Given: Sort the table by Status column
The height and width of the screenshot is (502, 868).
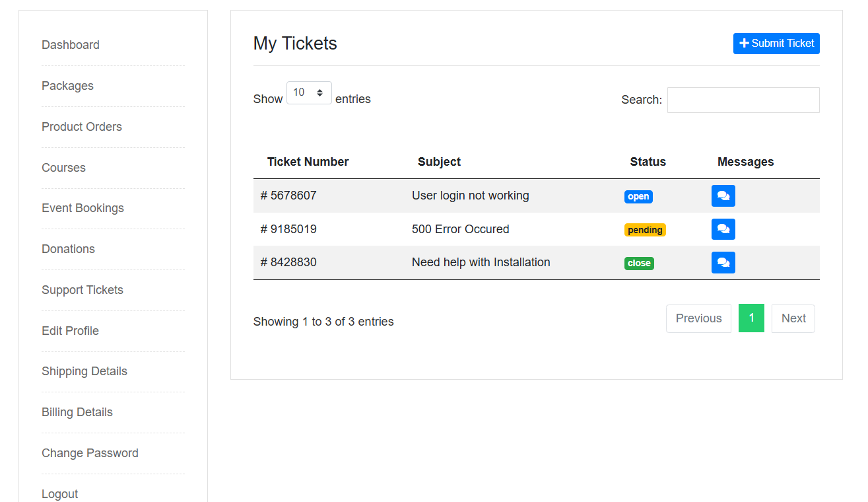Looking at the screenshot, I should [x=648, y=161].
